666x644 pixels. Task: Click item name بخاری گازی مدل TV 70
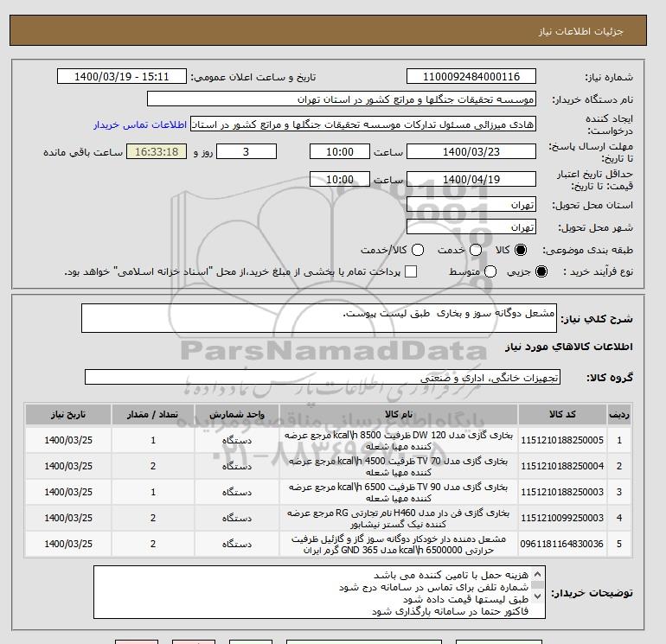pyautogui.click(x=399, y=467)
